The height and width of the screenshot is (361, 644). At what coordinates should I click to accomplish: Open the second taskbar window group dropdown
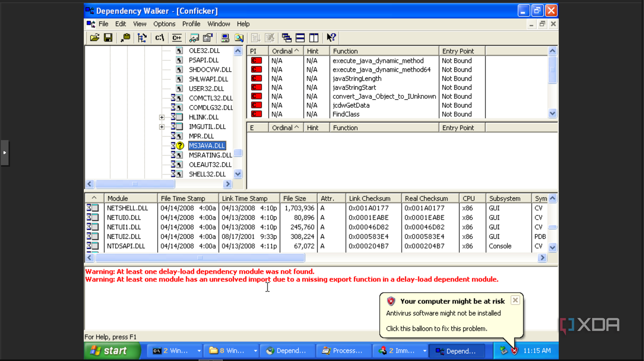pos(256,350)
